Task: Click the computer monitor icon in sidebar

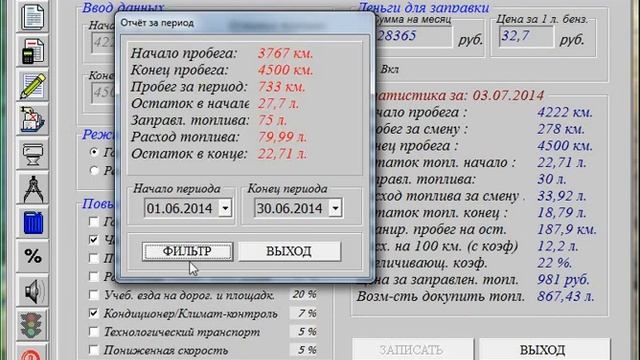Action: click(x=33, y=154)
